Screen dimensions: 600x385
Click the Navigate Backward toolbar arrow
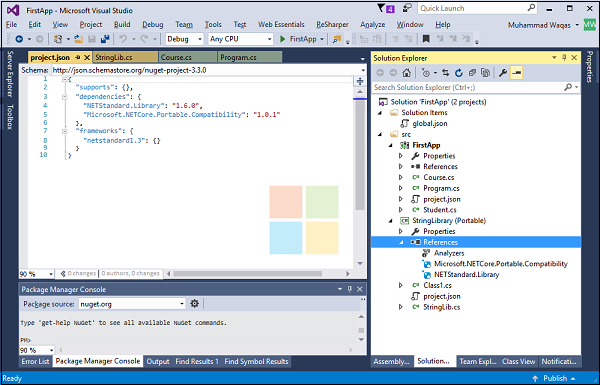coord(19,39)
